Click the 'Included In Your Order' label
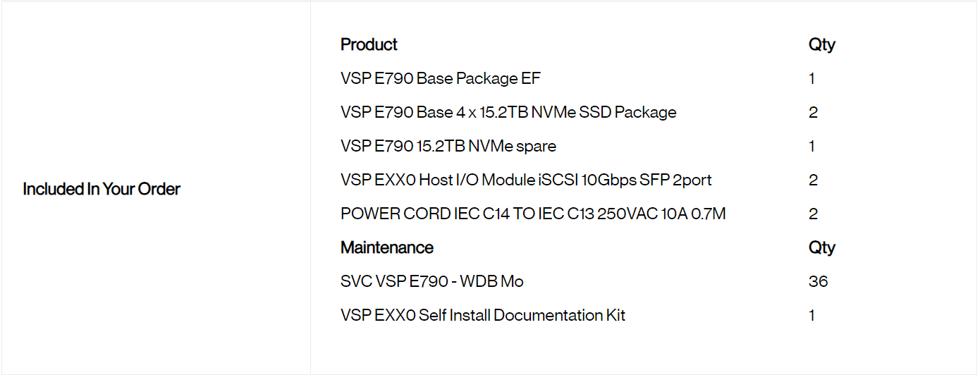 102,189
